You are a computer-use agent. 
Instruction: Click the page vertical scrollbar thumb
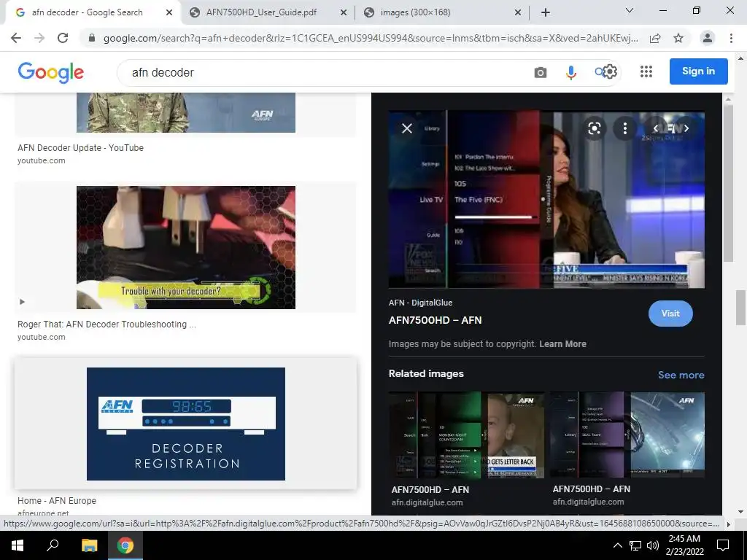tap(741, 308)
